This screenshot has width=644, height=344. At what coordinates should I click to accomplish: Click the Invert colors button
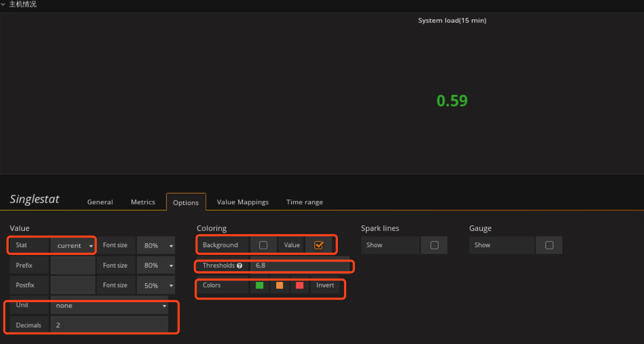pyautogui.click(x=325, y=285)
